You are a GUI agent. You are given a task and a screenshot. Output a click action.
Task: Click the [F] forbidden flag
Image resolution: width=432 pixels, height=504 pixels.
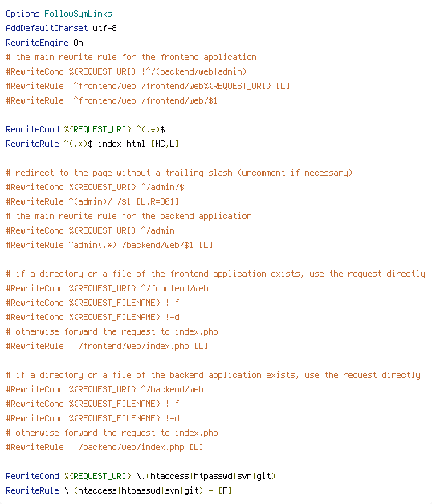[225, 490]
